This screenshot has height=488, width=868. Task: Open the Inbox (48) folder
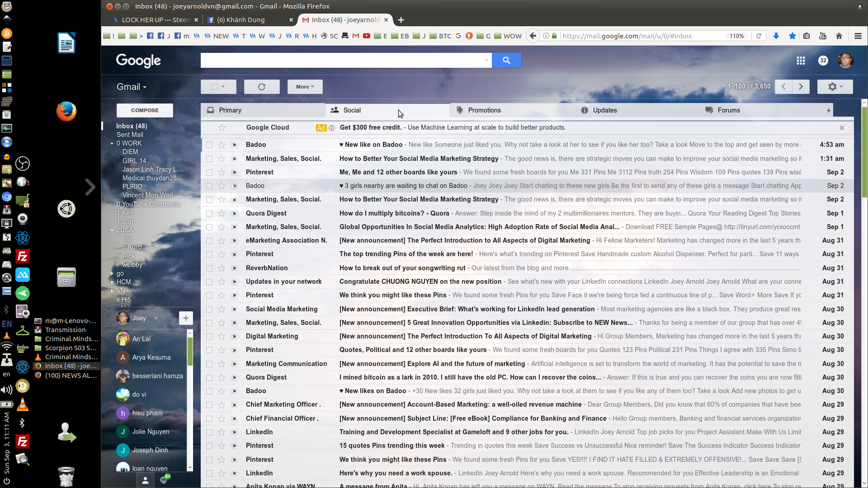point(132,126)
